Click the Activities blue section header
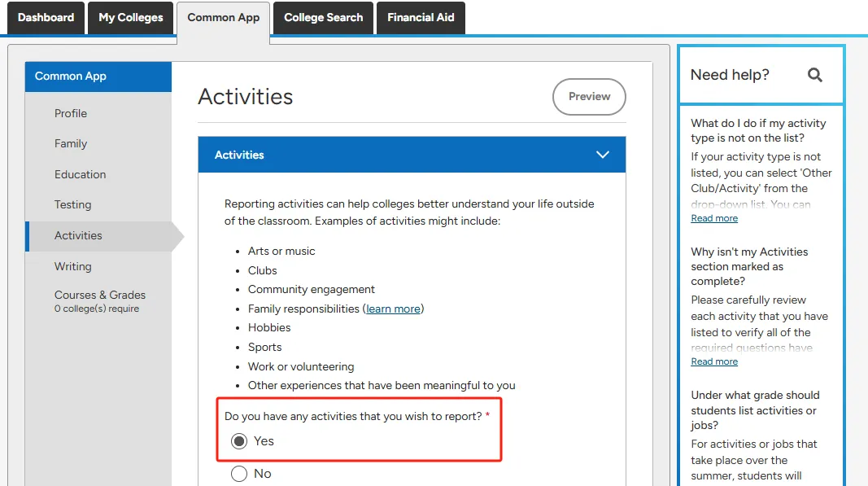The height and width of the screenshot is (486, 868). (412, 155)
